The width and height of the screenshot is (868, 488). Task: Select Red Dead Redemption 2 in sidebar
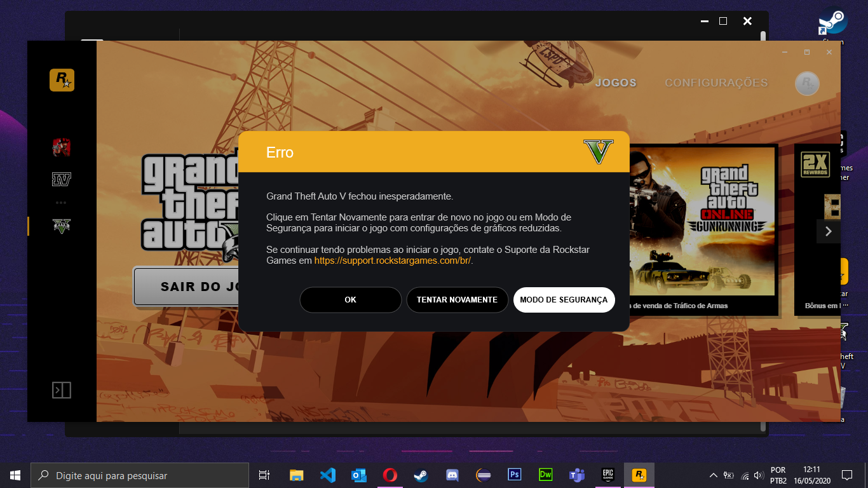[x=62, y=147]
